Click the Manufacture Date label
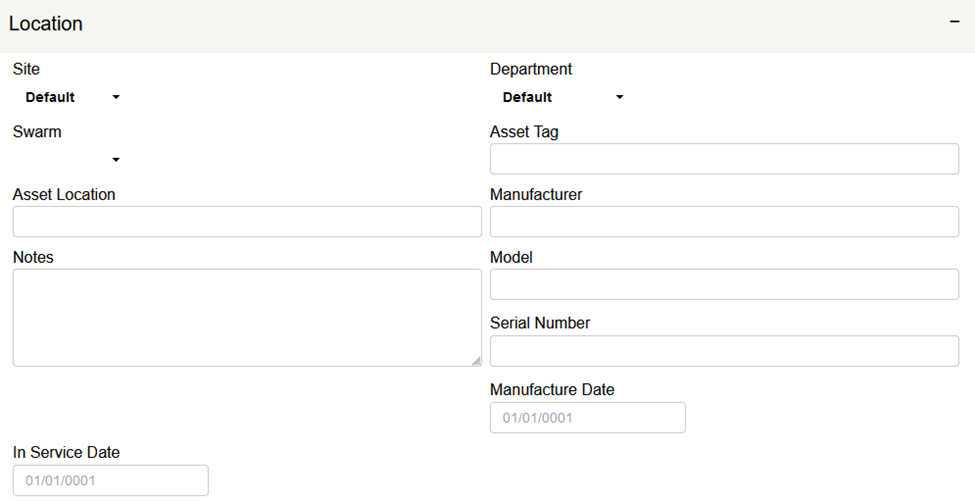 [552, 390]
